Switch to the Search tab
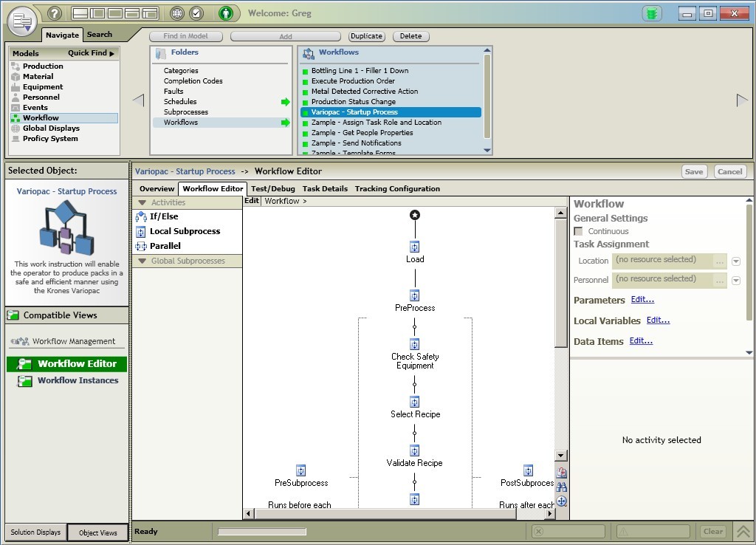 pos(100,35)
